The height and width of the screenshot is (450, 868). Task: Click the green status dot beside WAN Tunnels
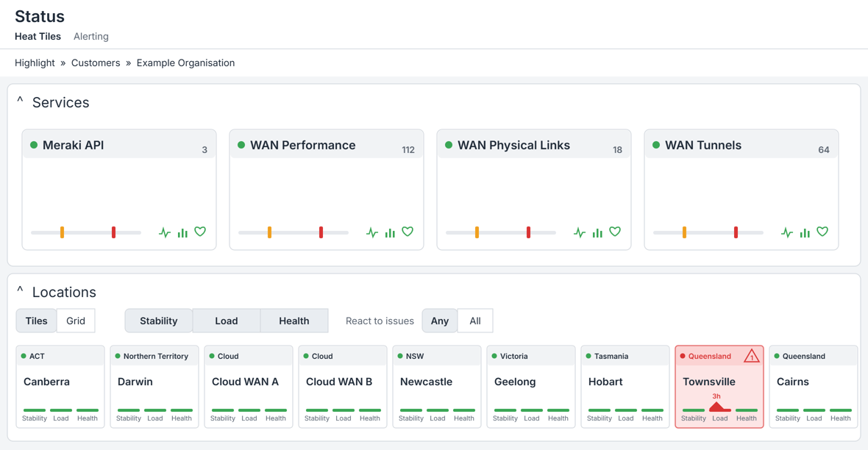click(656, 145)
